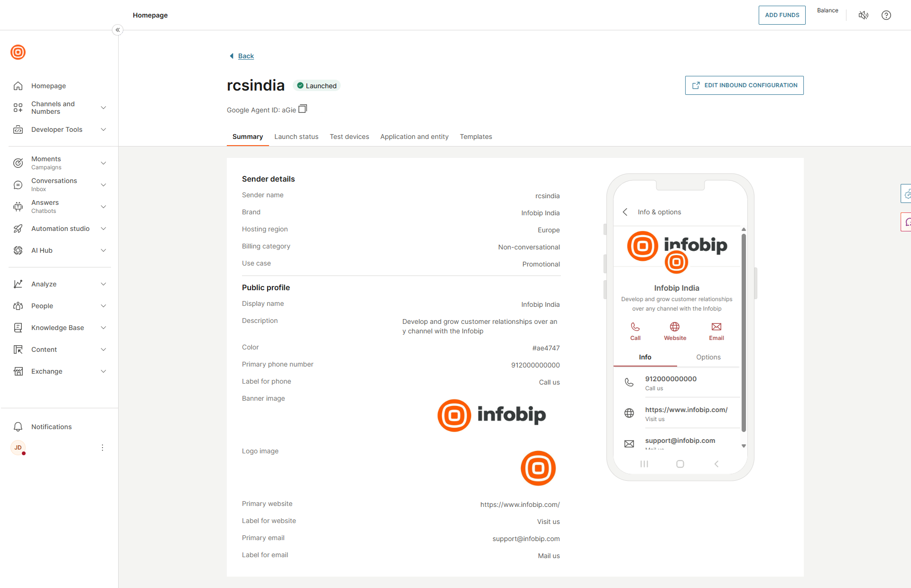Open the Notifications bell icon
Viewport: 911px width, 588px height.
point(18,427)
